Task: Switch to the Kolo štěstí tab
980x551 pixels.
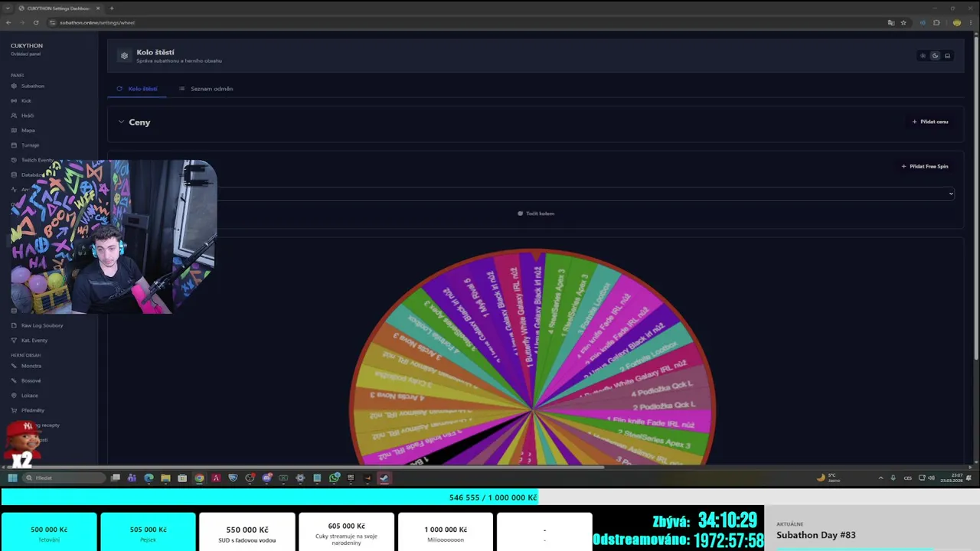Action: [137, 89]
